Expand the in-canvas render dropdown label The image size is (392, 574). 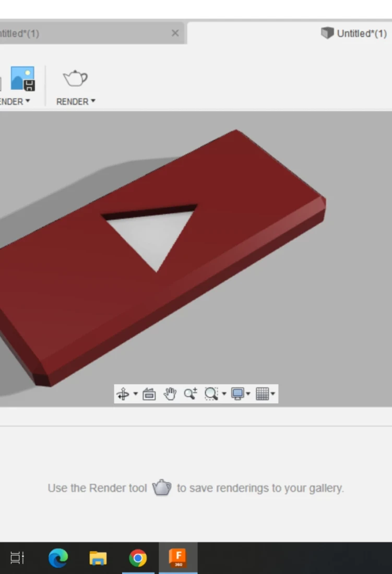click(x=15, y=101)
